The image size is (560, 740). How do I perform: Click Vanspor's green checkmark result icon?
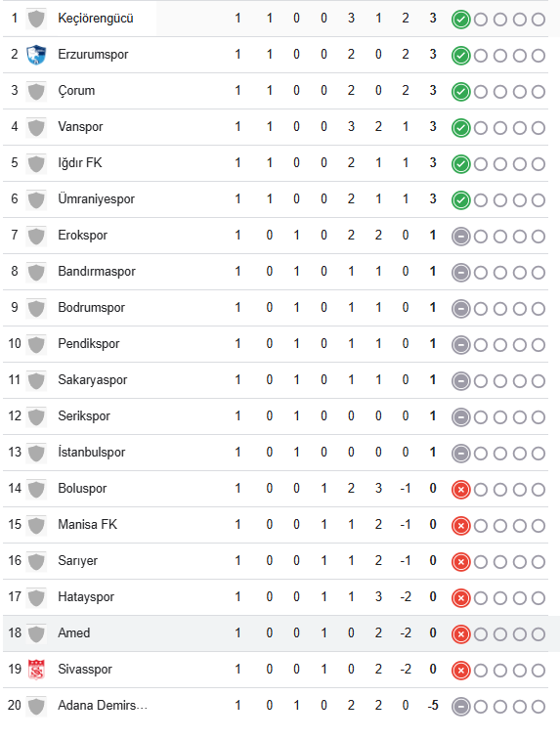click(x=461, y=128)
